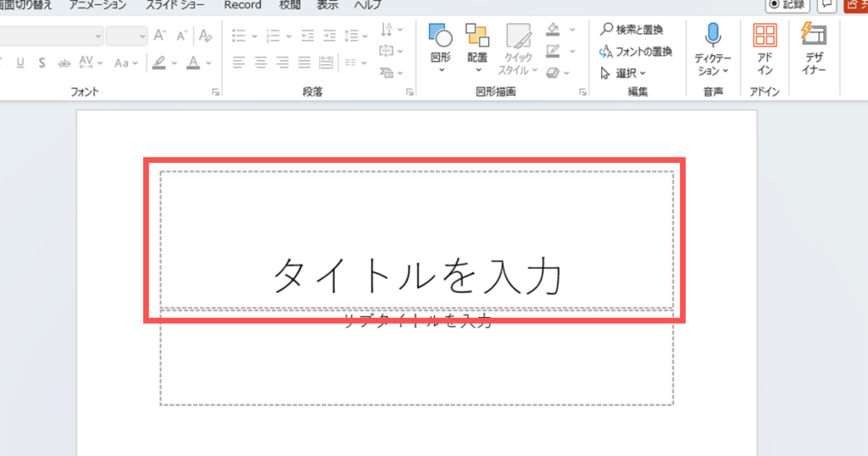Open the columns layout option
The width and height of the screenshot is (868, 456).
[355, 63]
